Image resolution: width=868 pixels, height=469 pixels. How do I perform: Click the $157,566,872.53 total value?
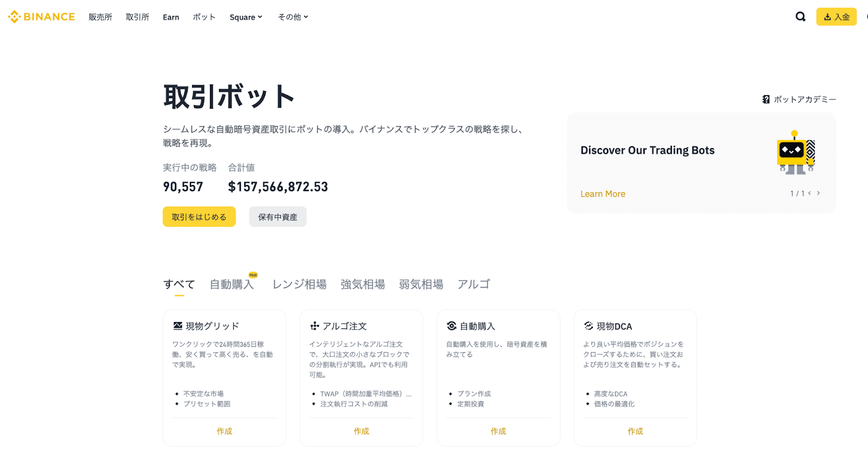pyautogui.click(x=278, y=187)
